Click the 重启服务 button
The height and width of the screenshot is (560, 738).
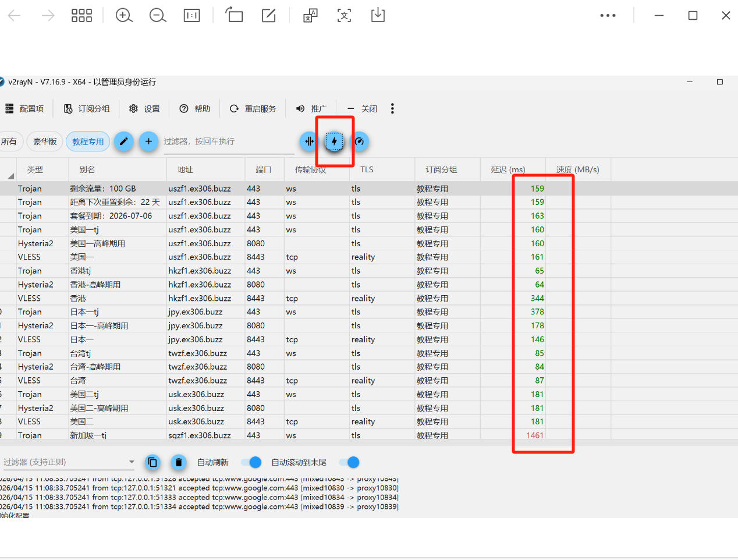click(253, 109)
